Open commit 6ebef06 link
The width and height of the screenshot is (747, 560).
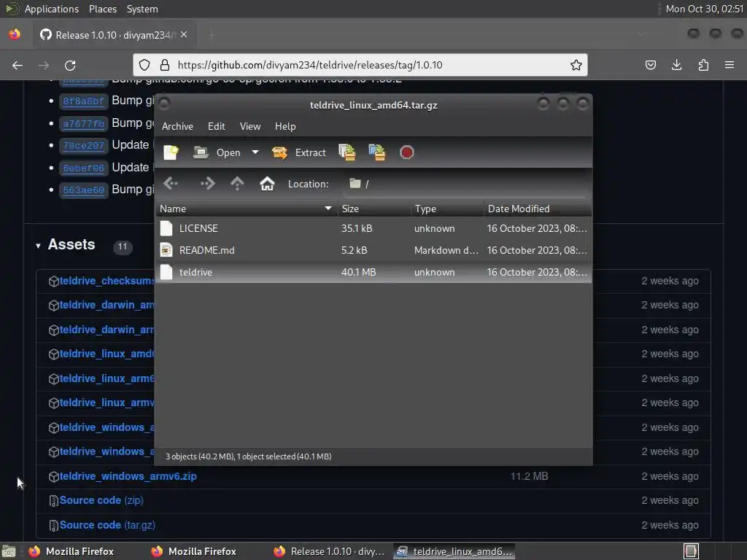(83, 168)
